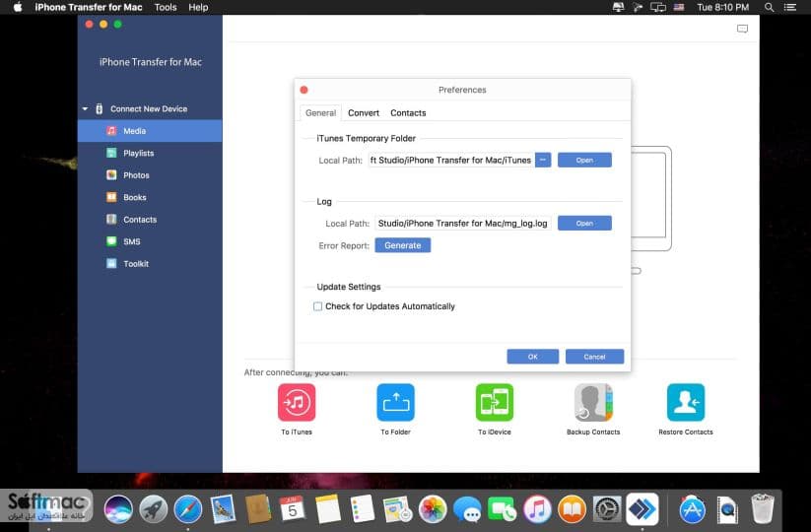The width and height of the screenshot is (811, 532).
Task: Open the iTunes Temporary Folder location
Action: (584, 161)
